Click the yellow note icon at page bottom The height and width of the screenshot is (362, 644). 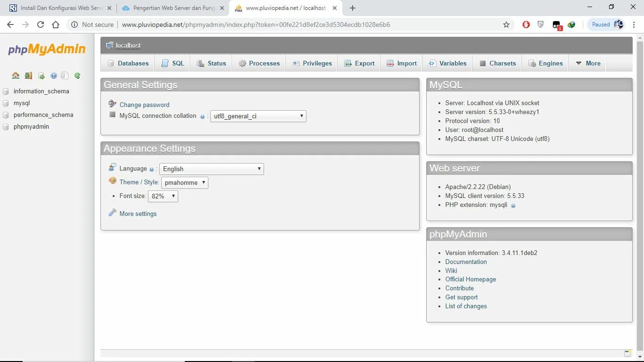tap(627, 353)
